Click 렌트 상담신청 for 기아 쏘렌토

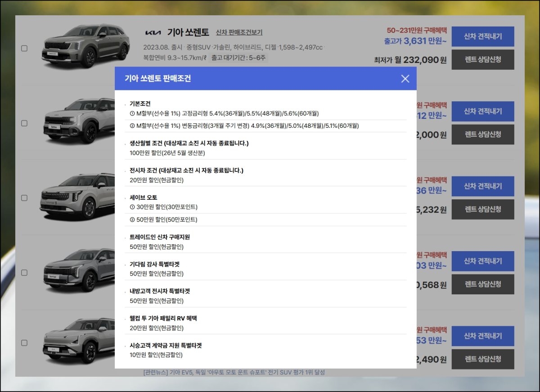[483, 59]
